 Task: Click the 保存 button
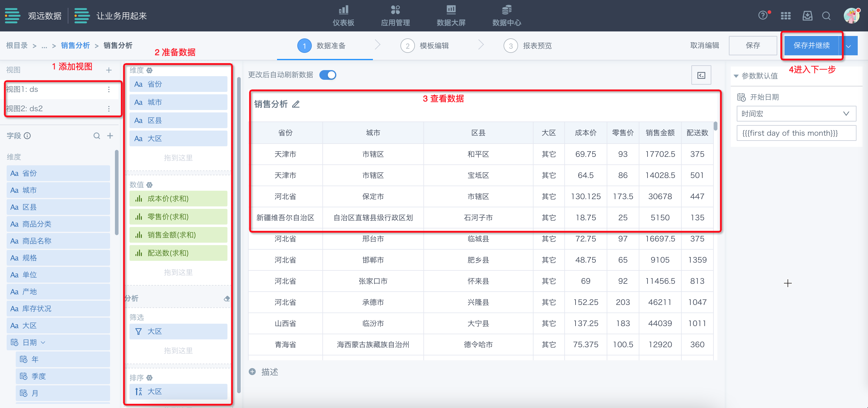[x=752, y=45]
